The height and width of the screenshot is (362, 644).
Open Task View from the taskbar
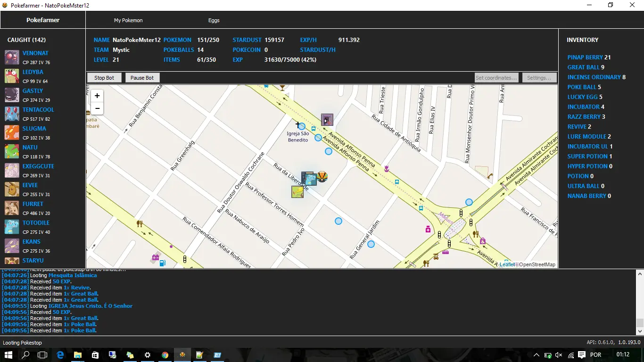(43, 355)
